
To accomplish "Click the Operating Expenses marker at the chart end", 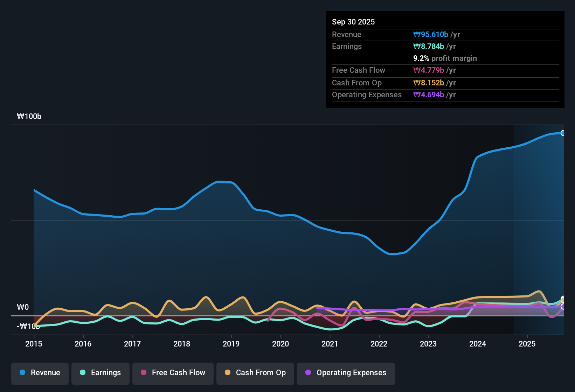I will 563,307.
